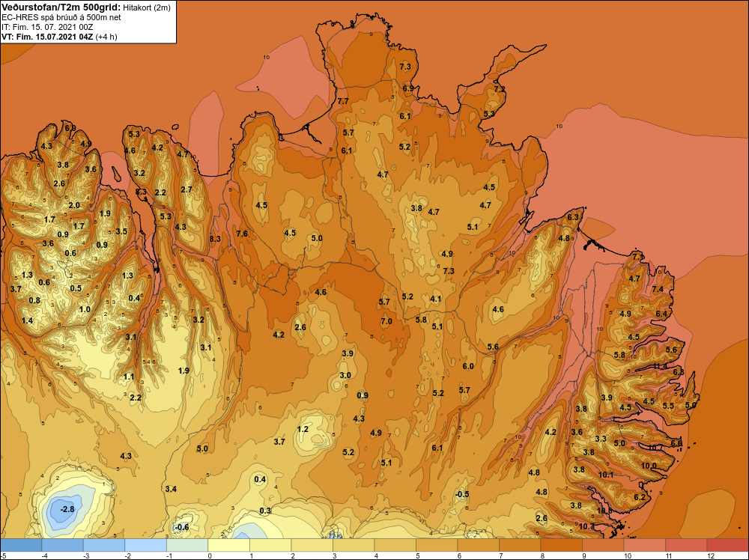Click the 'IT: Fim. 15. 07. 2021 00Z' line
The width and height of the screenshot is (749, 560).
(x=47, y=27)
